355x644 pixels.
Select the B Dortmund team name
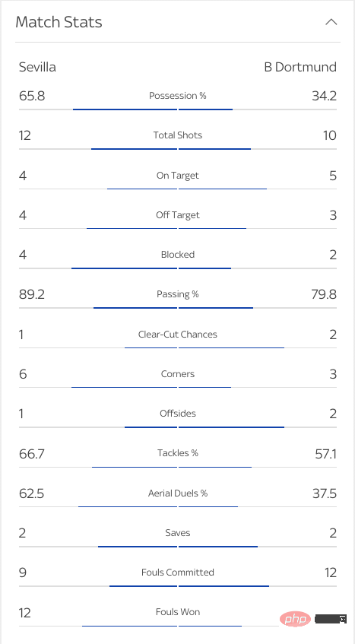click(x=300, y=67)
